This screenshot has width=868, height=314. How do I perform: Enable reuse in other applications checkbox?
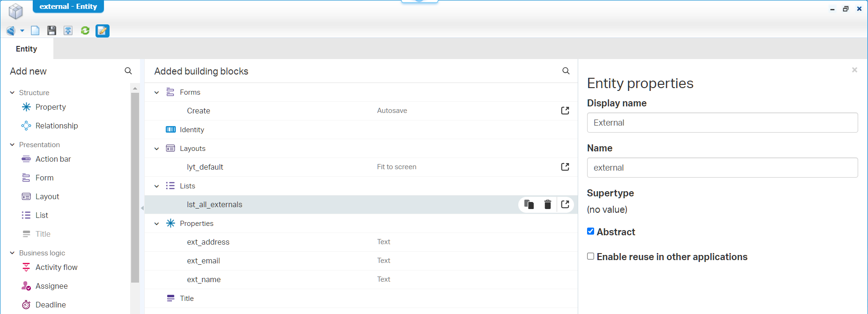coord(591,256)
